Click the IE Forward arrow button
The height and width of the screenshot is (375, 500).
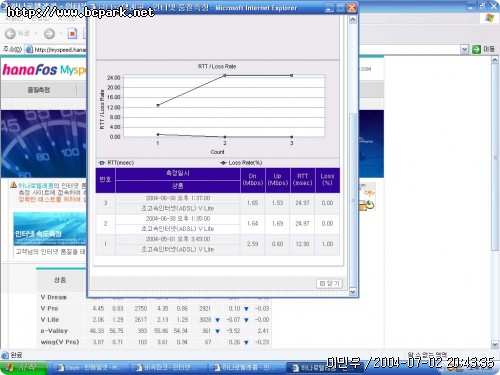49,33
